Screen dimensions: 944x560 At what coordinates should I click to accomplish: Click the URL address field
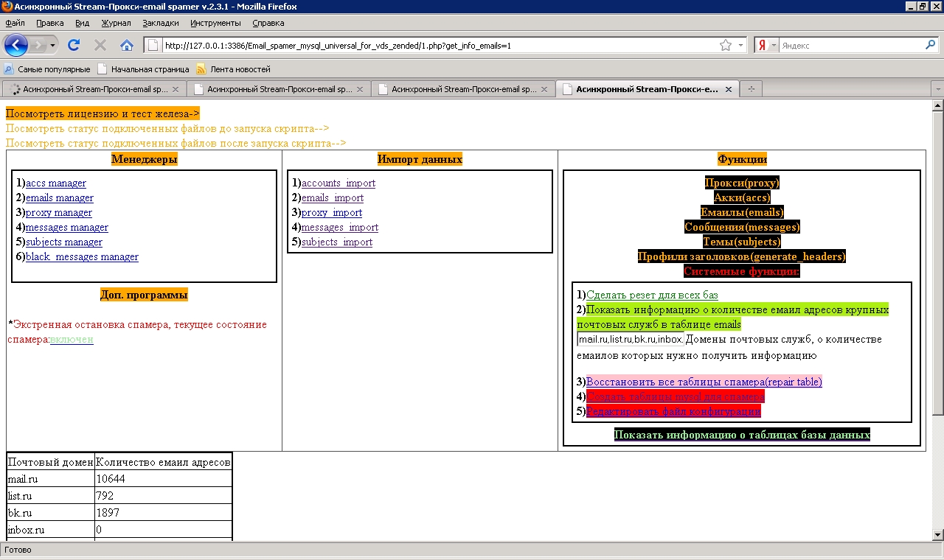(439, 45)
